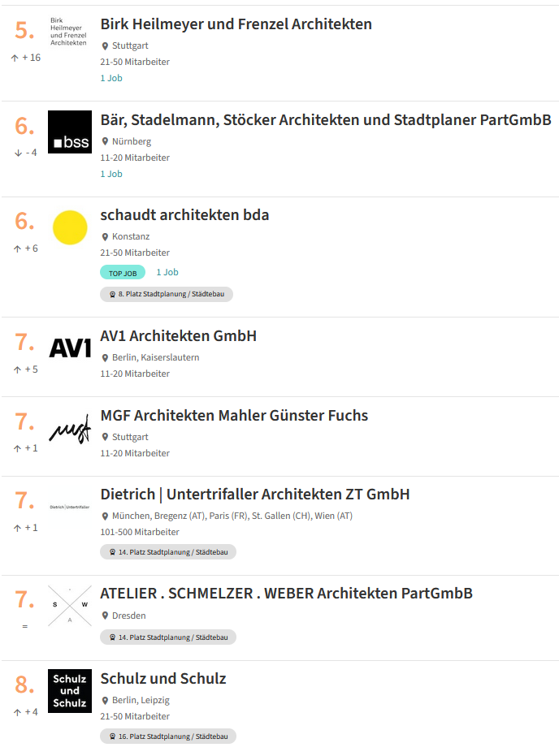Open Bär, Stadelmann, Stöcker Architekten heading
The width and height of the screenshot is (559, 756).
tap(326, 120)
